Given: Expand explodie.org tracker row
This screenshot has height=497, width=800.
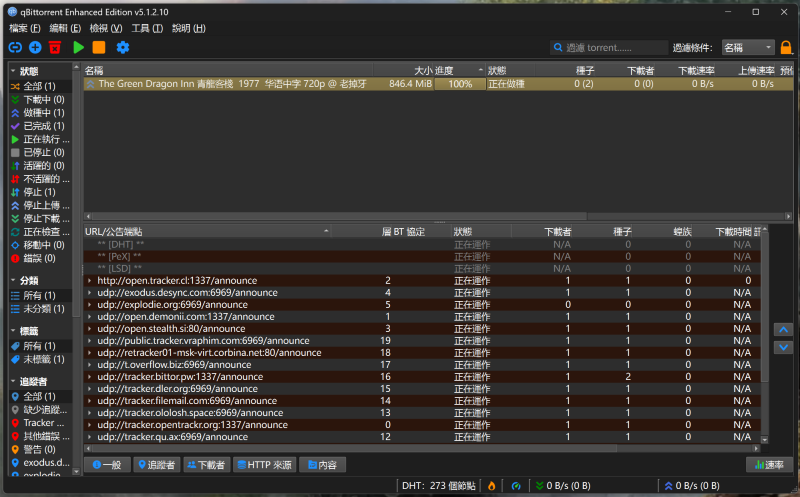Looking at the screenshot, I should [x=89, y=305].
